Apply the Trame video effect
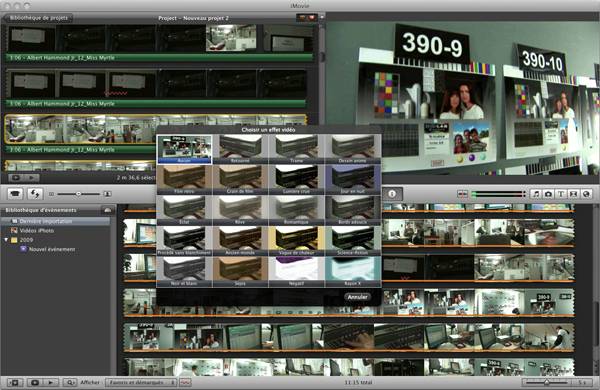600x390 pixels. click(297, 149)
